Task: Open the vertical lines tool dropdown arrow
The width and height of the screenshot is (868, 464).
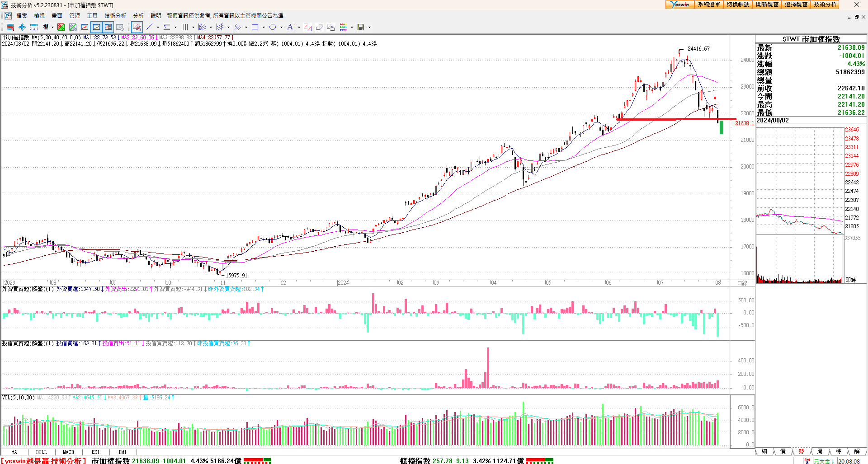Action: coord(193,27)
